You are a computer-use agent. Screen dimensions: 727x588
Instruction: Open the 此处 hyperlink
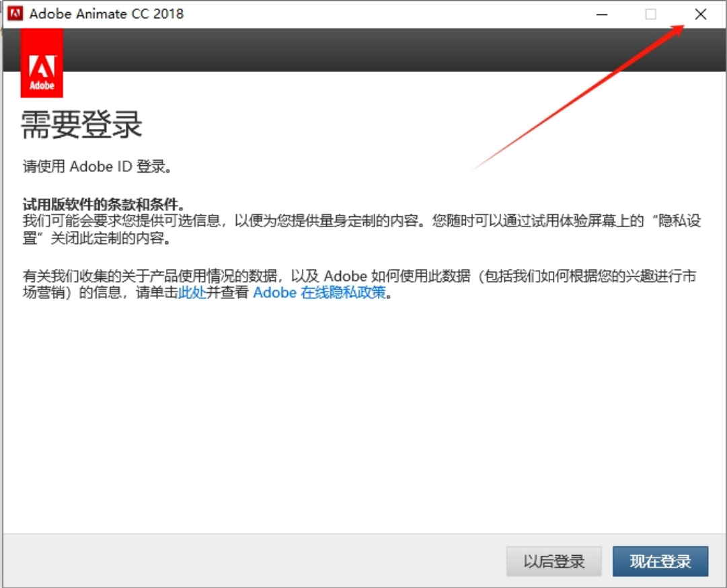[x=192, y=293]
